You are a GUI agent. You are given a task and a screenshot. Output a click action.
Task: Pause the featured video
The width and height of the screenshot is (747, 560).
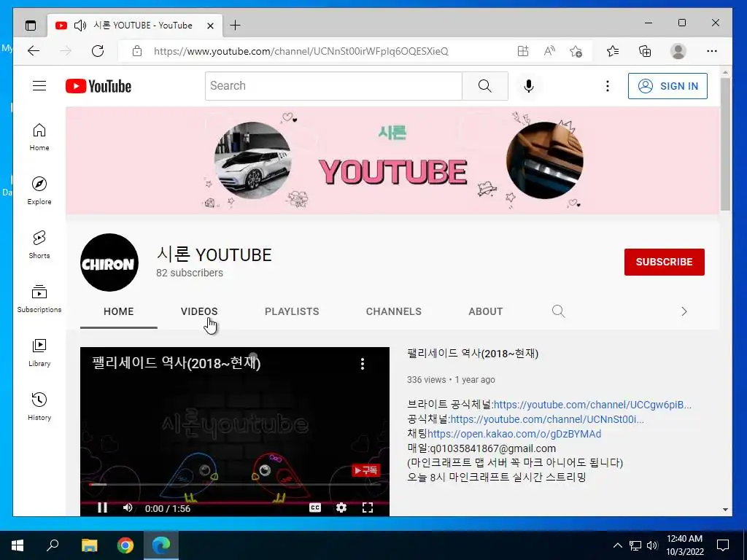102,507
